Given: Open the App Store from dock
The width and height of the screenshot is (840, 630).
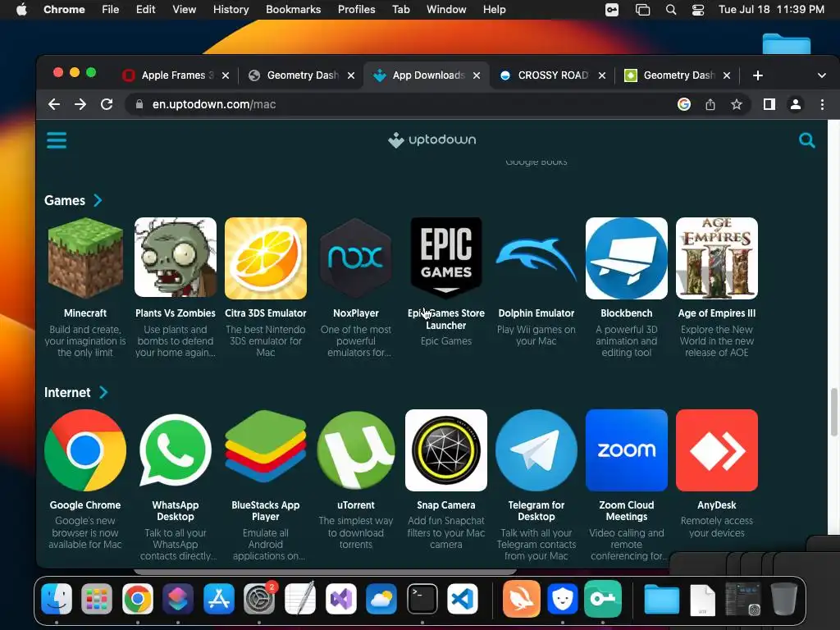Looking at the screenshot, I should (218, 599).
